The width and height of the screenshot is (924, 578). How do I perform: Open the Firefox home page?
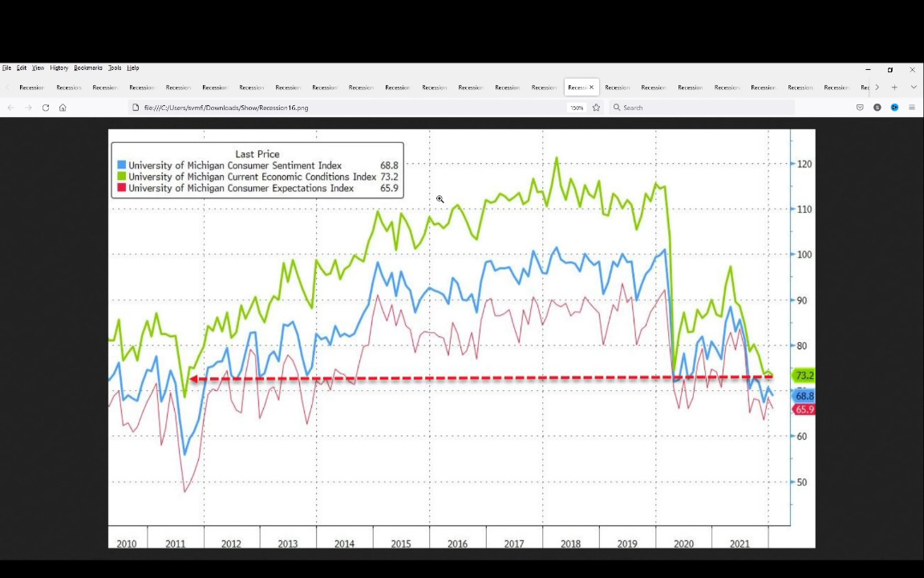(x=63, y=108)
